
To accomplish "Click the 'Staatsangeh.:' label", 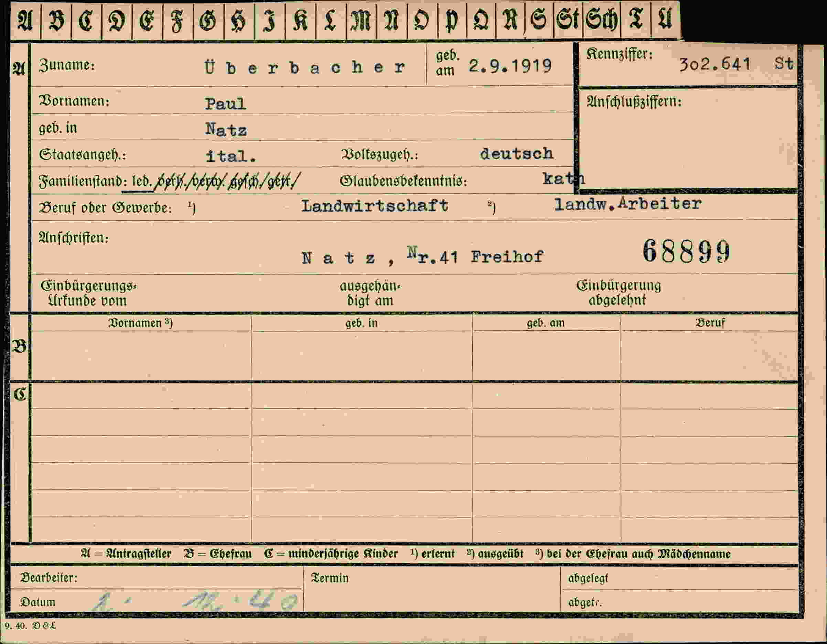I will [x=82, y=155].
